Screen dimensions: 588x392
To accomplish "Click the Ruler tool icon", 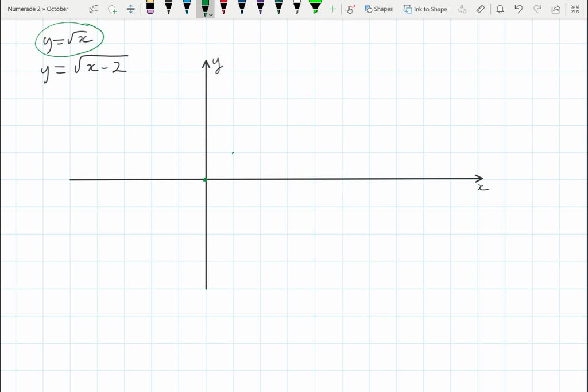I will [480, 9].
